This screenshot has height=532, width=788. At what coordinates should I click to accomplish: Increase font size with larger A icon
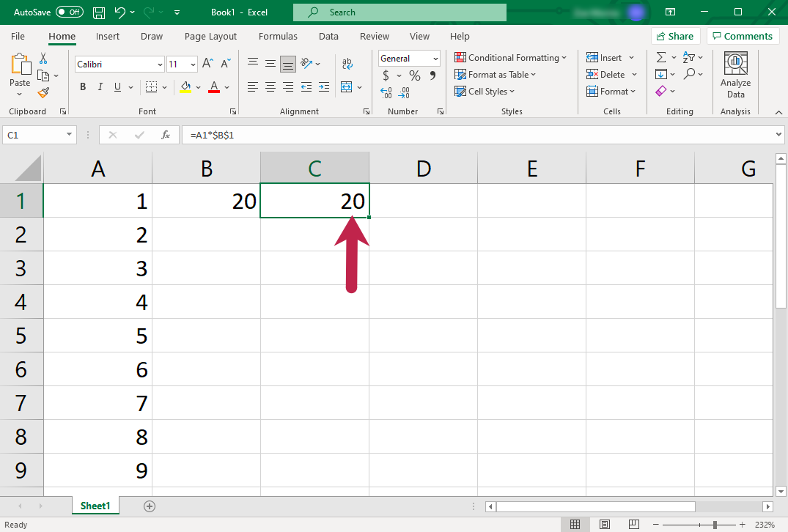click(x=207, y=63)
